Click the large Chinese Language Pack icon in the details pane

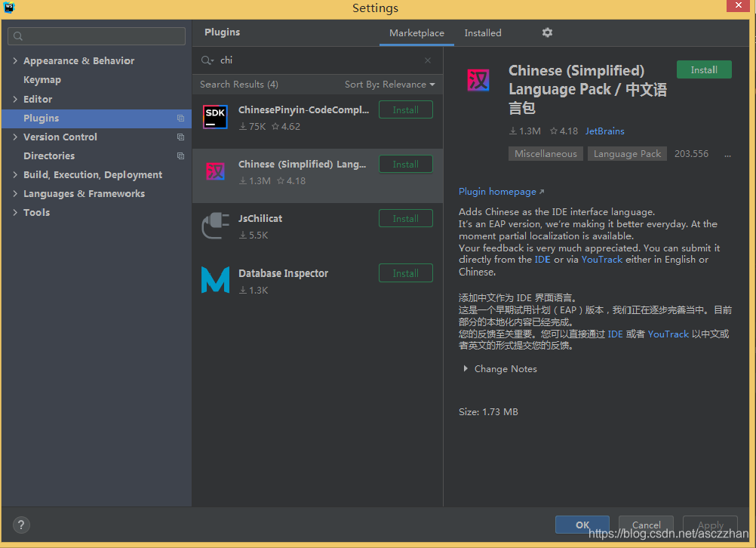478,79
